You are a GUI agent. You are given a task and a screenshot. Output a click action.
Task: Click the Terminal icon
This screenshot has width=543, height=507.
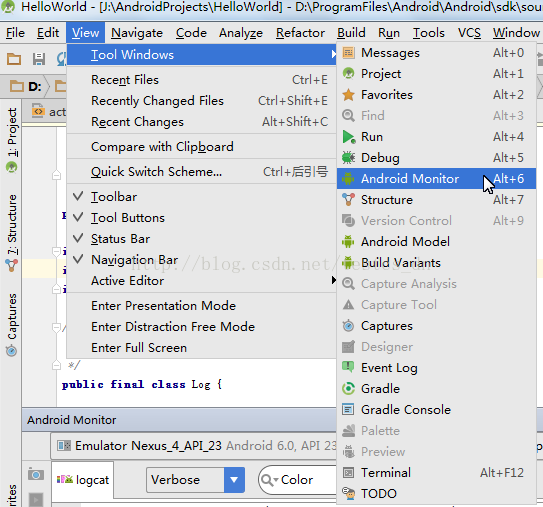[348, 473]
